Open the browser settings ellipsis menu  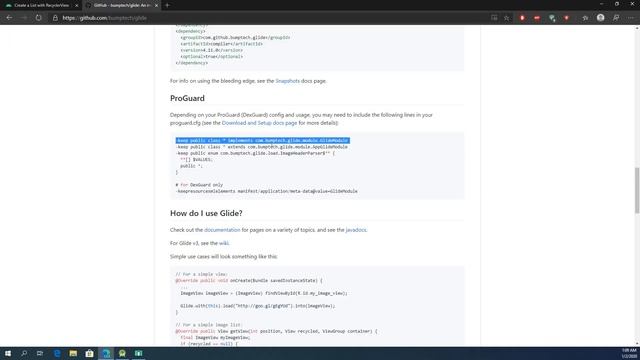[x=631, y=18]
